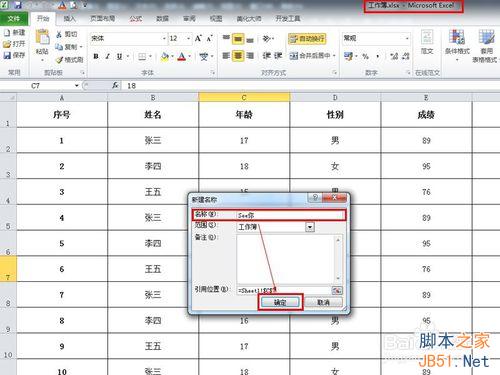Open the font color dropdown arrow
The width and height of the screenshot is (500, 375).
pos(189,56)
